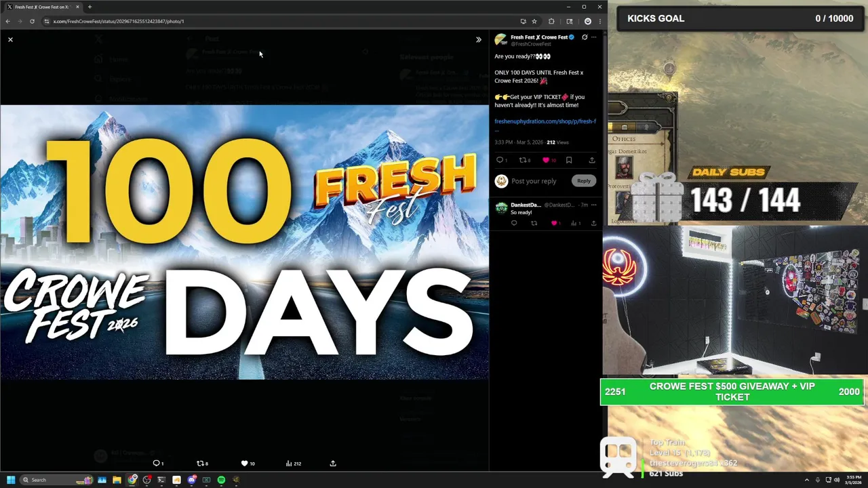
Task: Open Spotify from the taskbar
Action: click(x=221, y=480)
